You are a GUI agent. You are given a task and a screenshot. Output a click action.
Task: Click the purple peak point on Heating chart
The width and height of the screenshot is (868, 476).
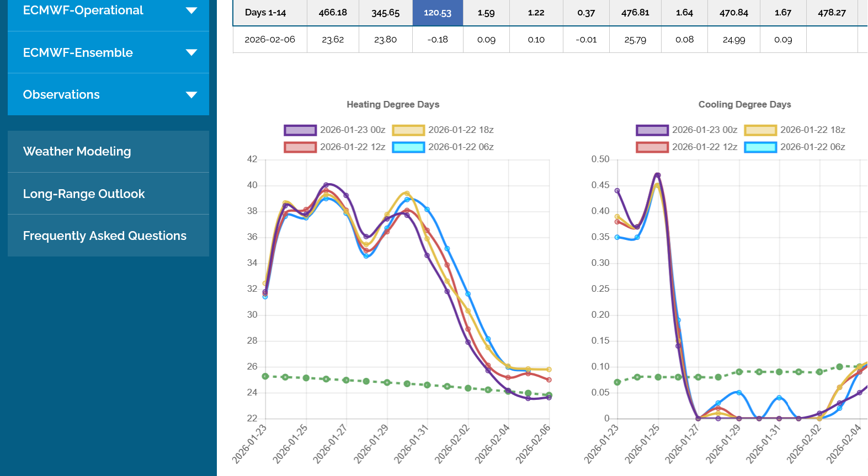[x=326, y=185]
